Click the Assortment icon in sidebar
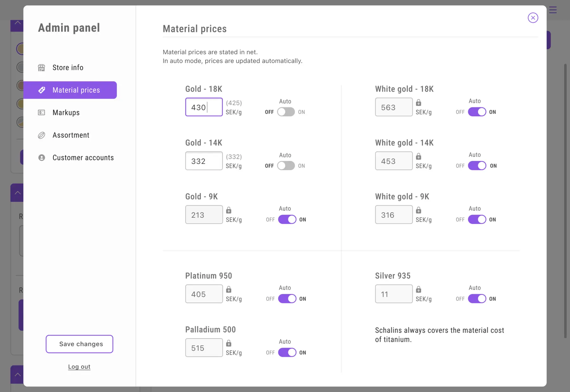Image resolution: width=570 pixels, height=392 pixels. pos(41,135)
